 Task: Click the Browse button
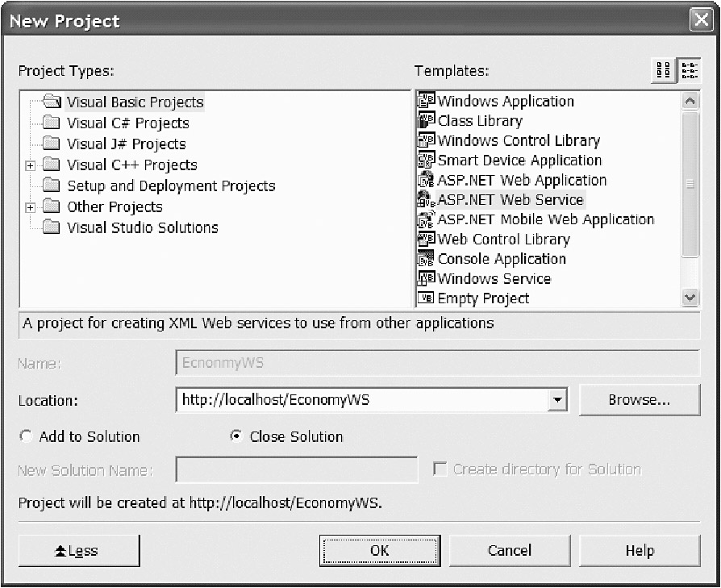pyautogui.click(x=639, y=399)
